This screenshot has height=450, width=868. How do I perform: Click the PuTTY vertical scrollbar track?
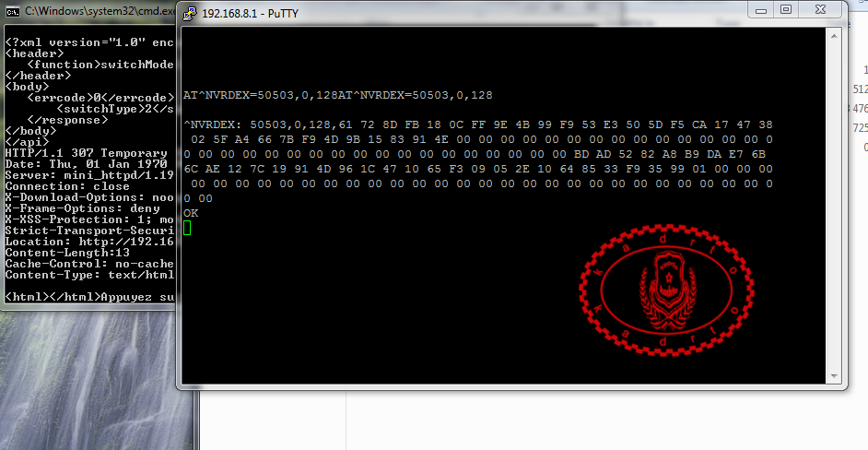pos(834,205)
